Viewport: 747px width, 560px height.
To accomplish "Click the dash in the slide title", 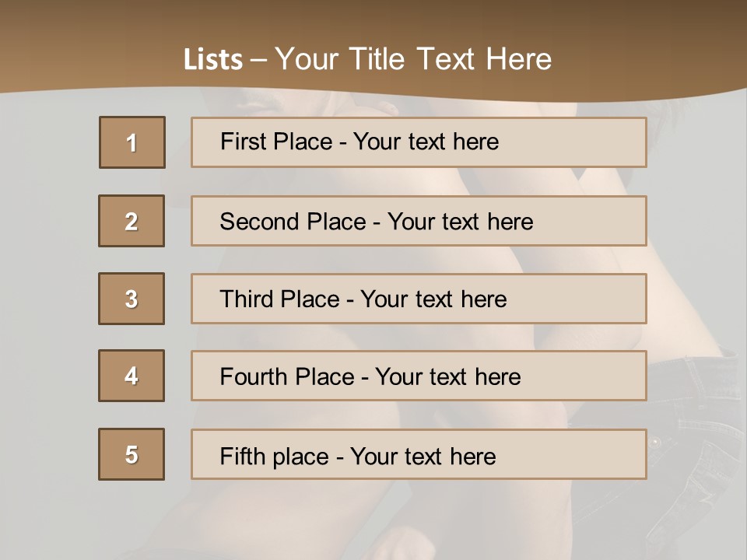I will [x=259, y=60].
